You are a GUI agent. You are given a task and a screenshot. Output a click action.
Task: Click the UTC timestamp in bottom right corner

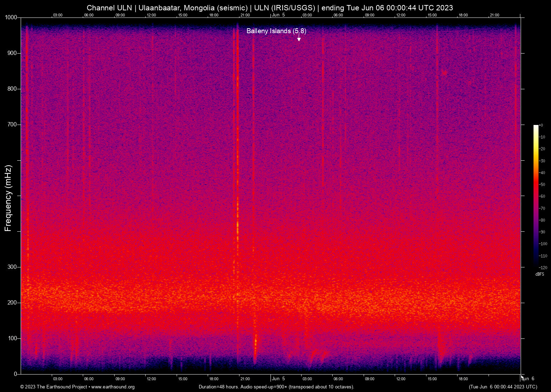click(x=502, y=387)
